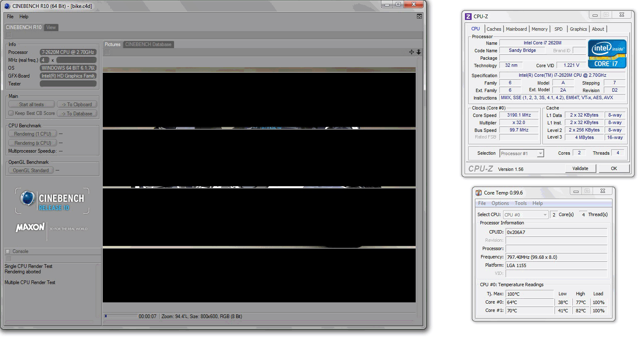644x343 pixels.
Task: Open the File menu in Core Temp
Action: click(x=482, y=203)
